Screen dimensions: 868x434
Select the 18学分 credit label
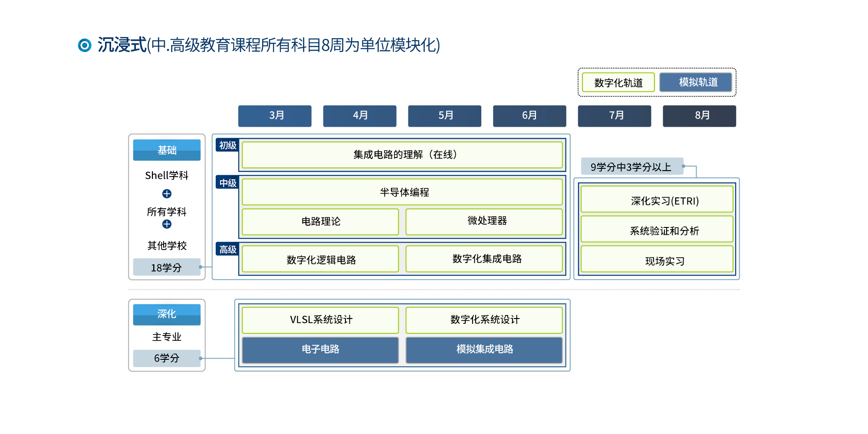(167, 267)
